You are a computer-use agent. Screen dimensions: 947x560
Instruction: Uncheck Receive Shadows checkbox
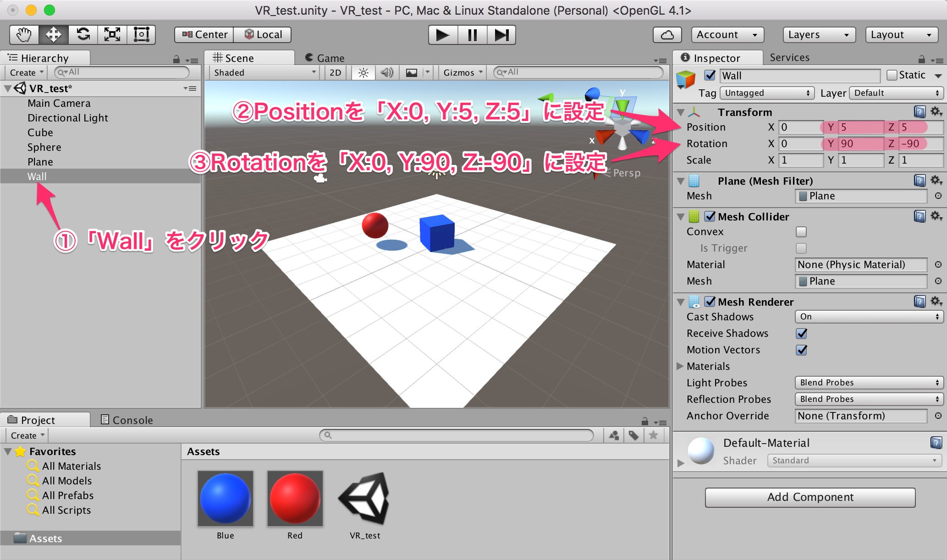[x=801, y=334]
